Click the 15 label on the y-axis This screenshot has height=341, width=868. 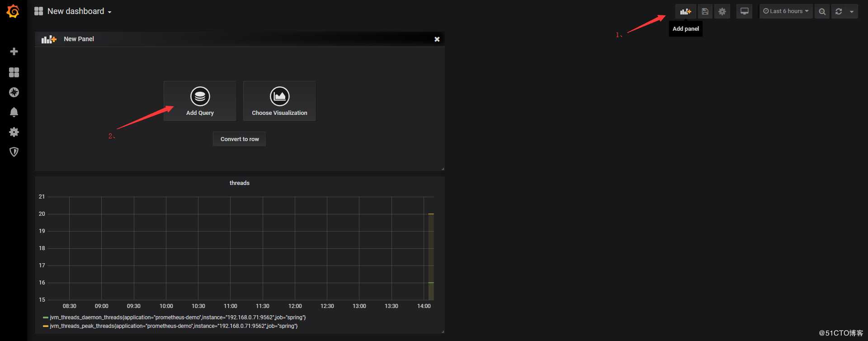(x=42, y=300)
